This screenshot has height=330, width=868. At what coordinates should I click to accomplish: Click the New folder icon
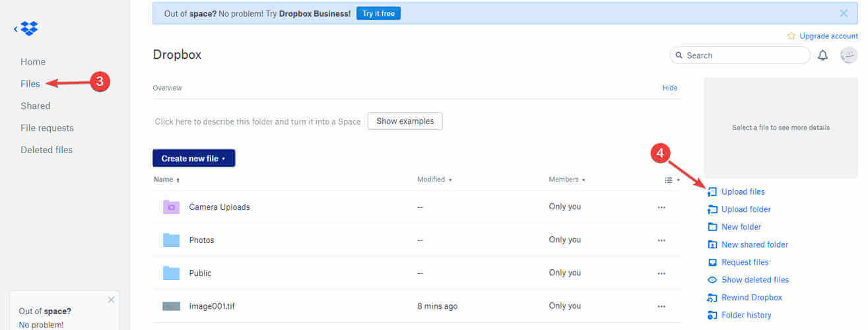pos(712,227)
